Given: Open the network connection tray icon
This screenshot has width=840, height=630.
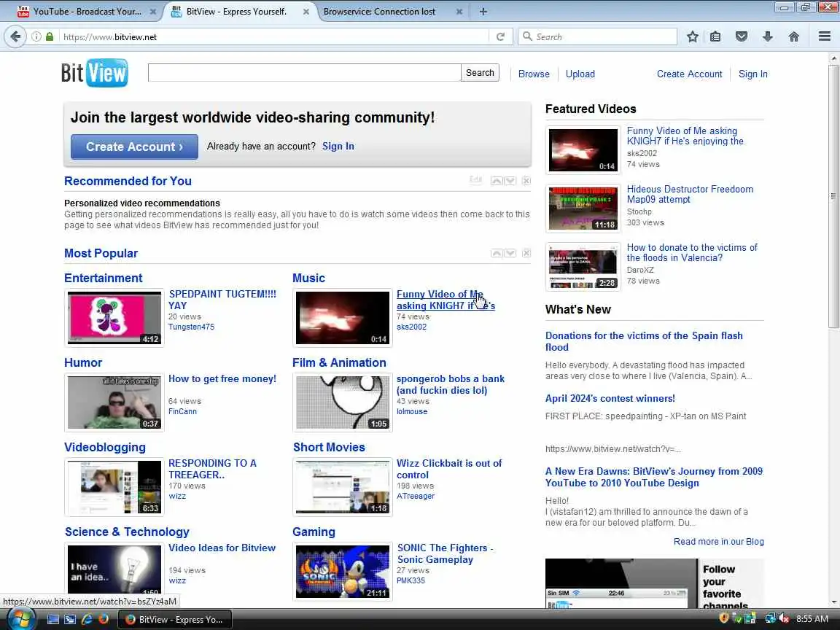Looking at the screenshot, I should pos(770,619).
